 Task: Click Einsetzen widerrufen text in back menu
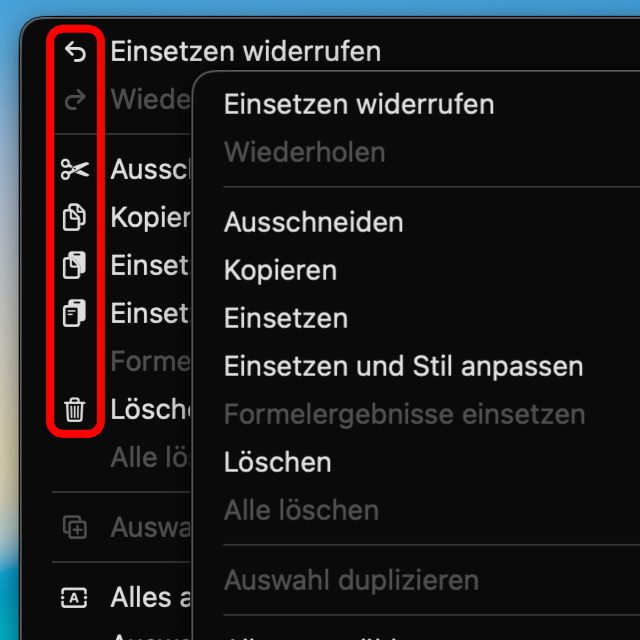point(246,52)
